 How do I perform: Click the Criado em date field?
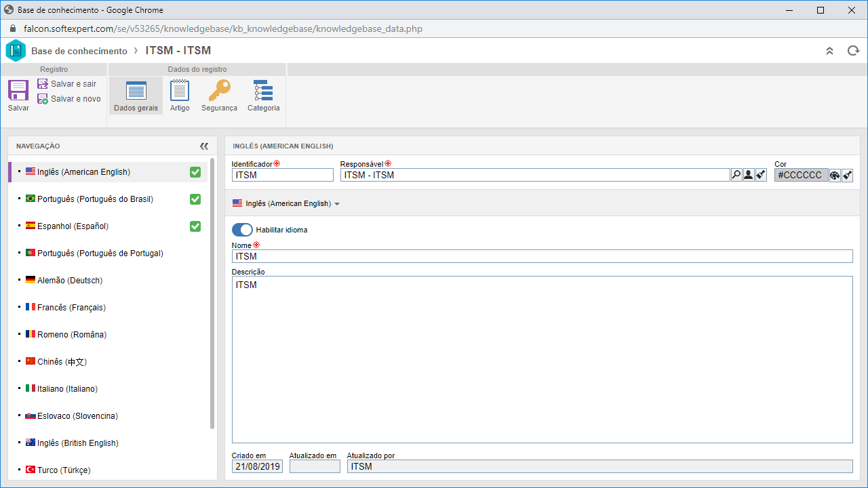pyautogui.click(x=257, y=466)
